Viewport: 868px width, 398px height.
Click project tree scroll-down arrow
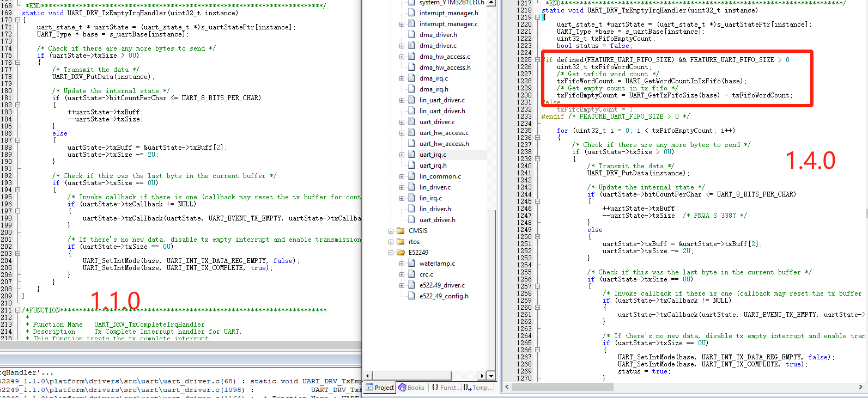tap(491, 376)
